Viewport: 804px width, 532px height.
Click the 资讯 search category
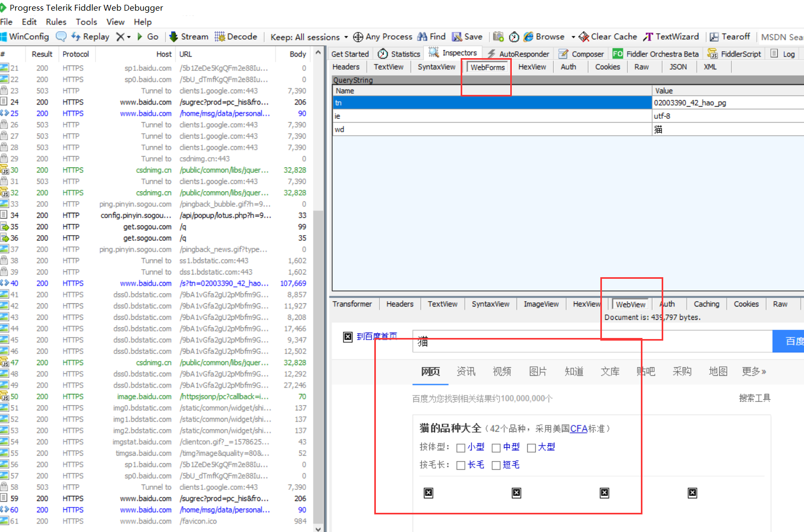click(x=466, y=372)
